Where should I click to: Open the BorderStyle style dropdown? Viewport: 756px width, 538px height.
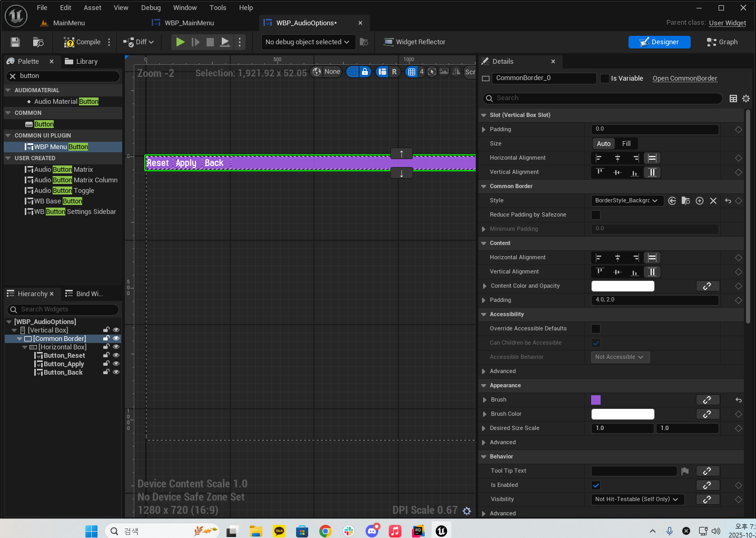pyautogui.click(x=626, y=201)
